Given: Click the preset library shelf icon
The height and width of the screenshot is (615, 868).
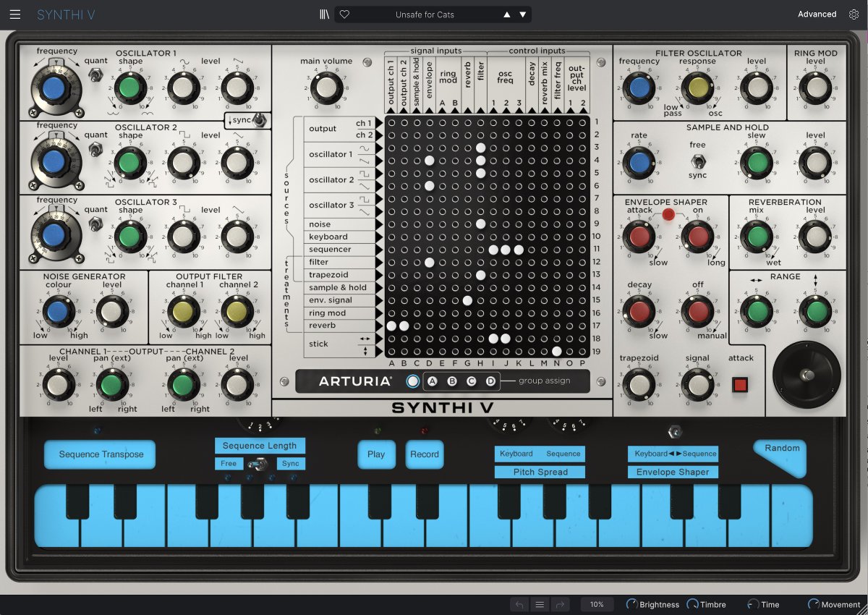Looking at the screenshot, I should 325,14.
